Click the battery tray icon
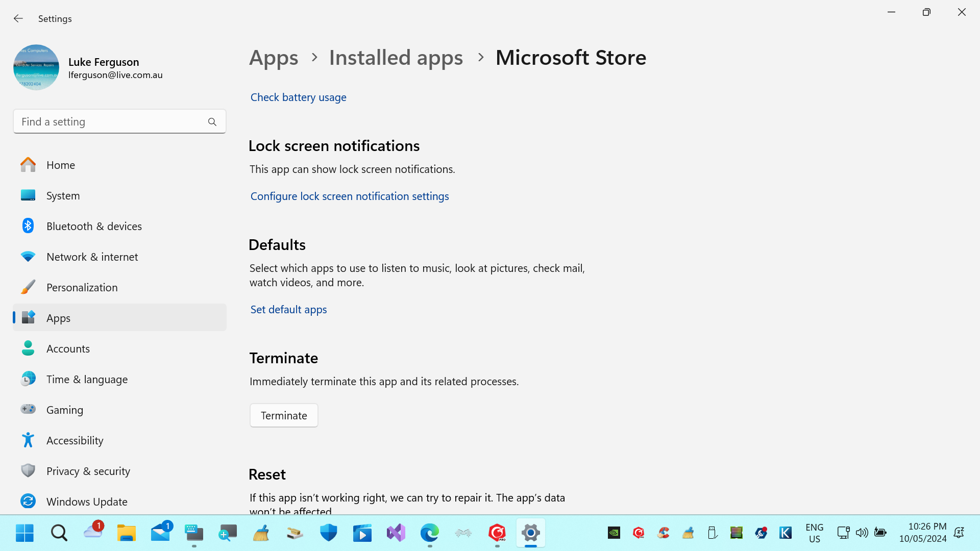 click(880, 533)
